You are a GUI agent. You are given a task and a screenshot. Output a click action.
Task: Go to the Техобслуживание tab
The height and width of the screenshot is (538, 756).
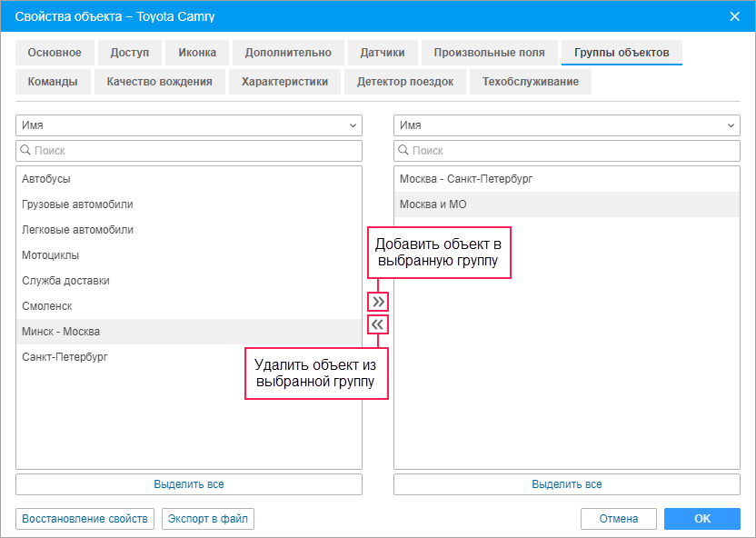(x=531, y=82)
